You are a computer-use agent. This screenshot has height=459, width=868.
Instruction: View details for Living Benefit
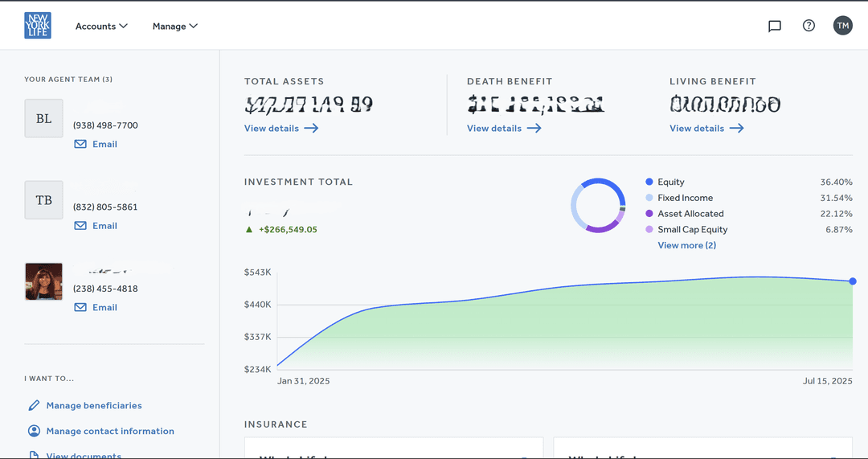pos(706,129)
